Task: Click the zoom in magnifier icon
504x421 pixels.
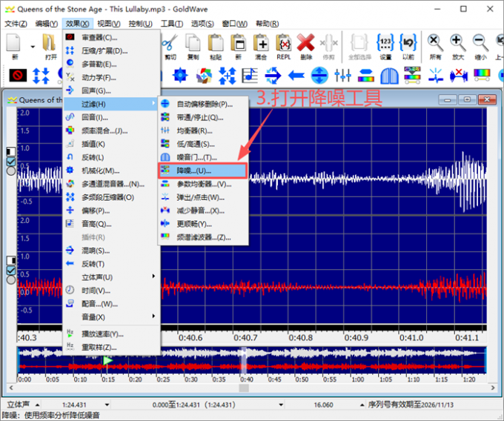Action: tap(458, 43)
